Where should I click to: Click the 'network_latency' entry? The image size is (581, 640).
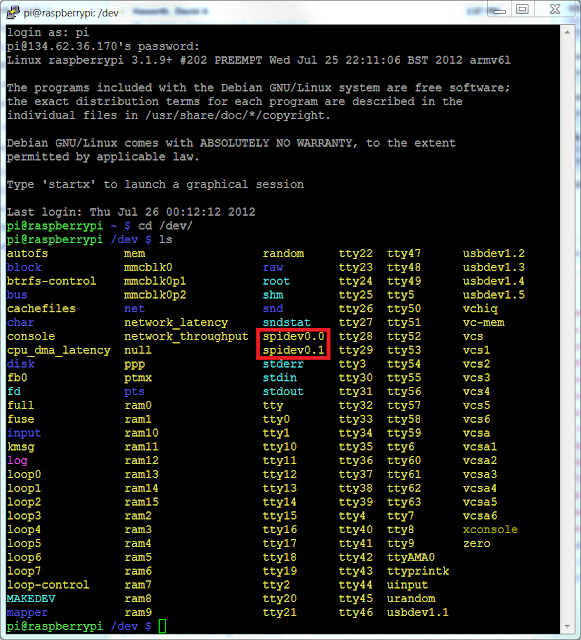point(176,322)
